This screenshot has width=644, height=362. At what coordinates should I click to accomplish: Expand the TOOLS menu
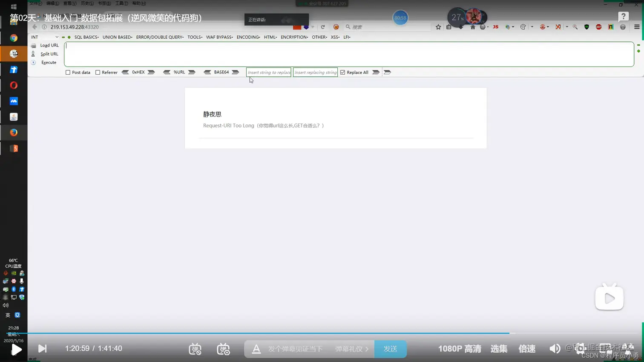pos(195,37)
